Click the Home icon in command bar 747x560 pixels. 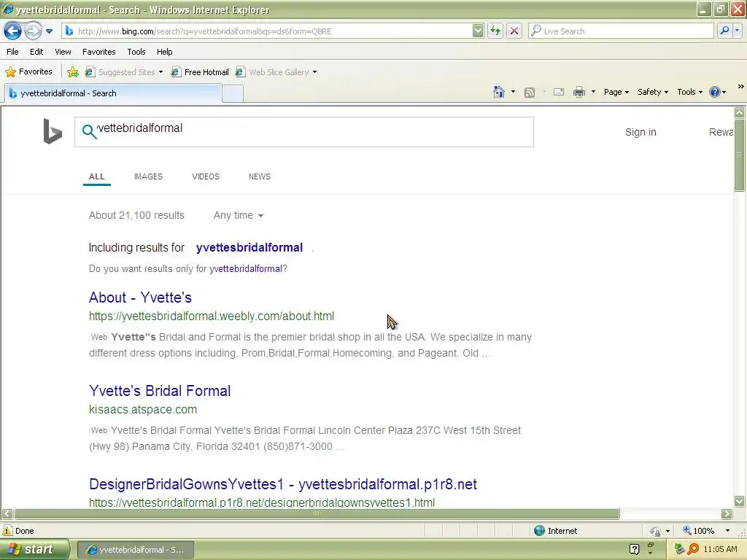pyautogui.click(x=499, y=92)
